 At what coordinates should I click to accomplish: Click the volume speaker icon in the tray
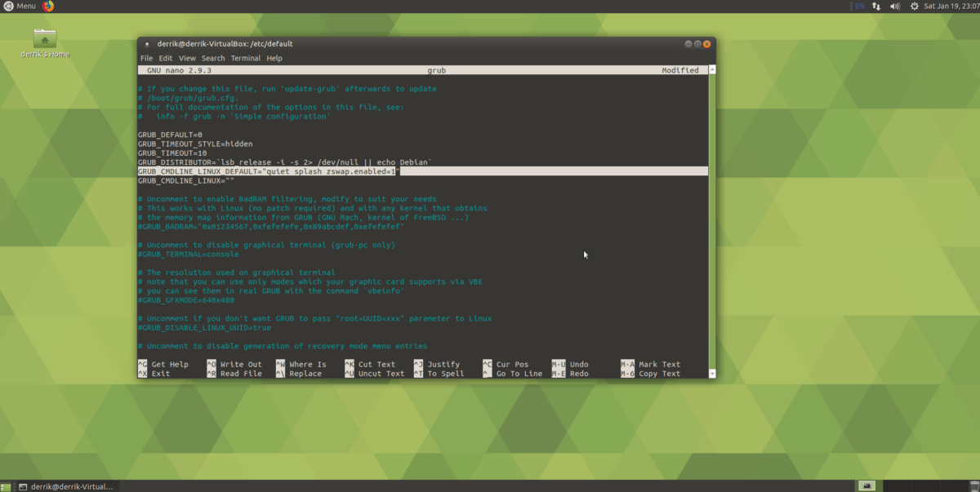[895, 7]
